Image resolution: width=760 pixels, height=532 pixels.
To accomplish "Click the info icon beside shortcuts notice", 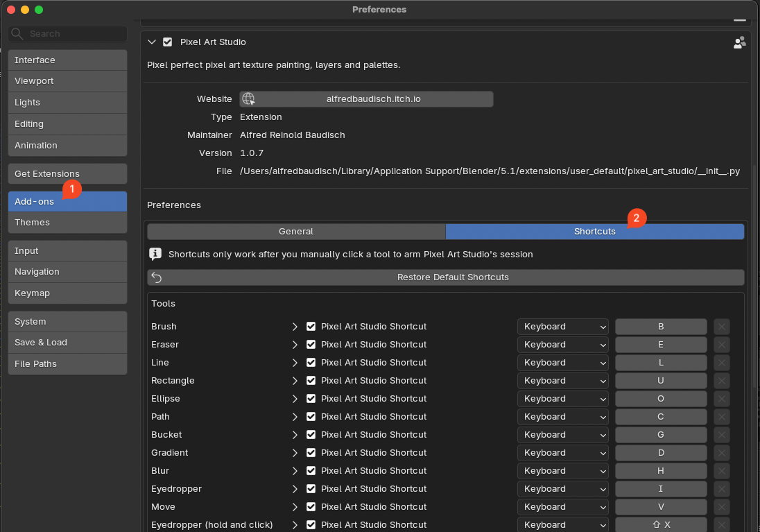I will coord(155,254).
